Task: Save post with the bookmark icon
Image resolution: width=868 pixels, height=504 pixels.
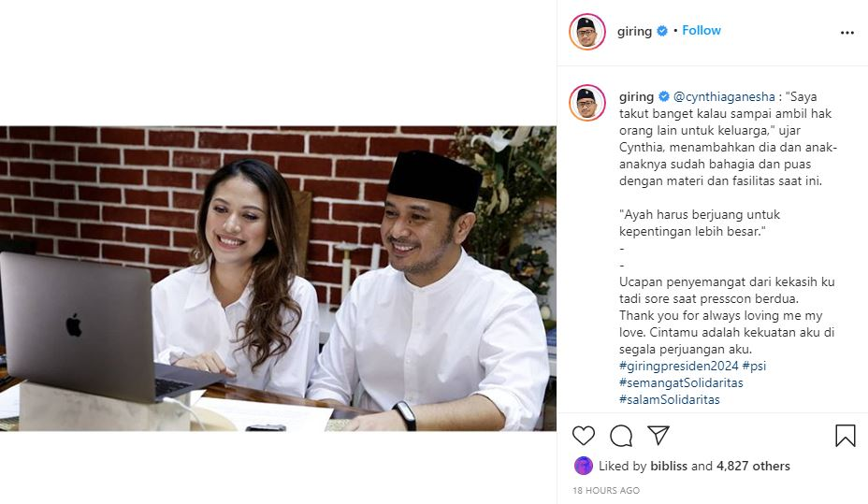Action: coord(846,436)
